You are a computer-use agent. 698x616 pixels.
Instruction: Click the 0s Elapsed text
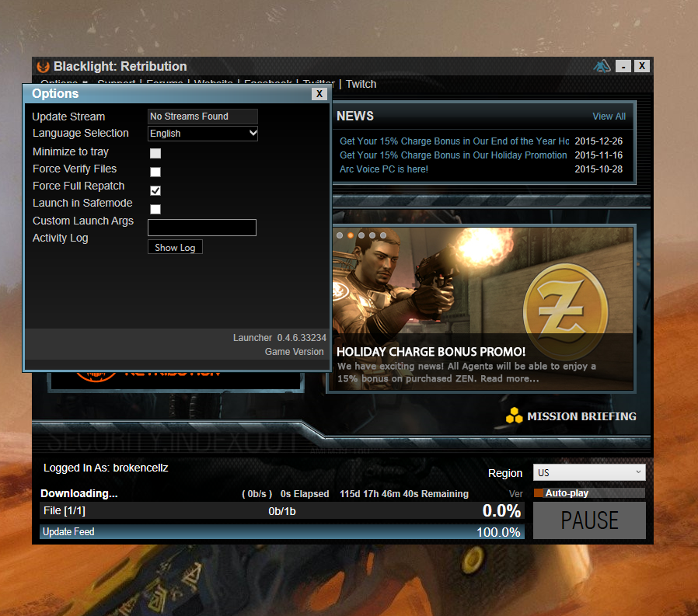305,494
